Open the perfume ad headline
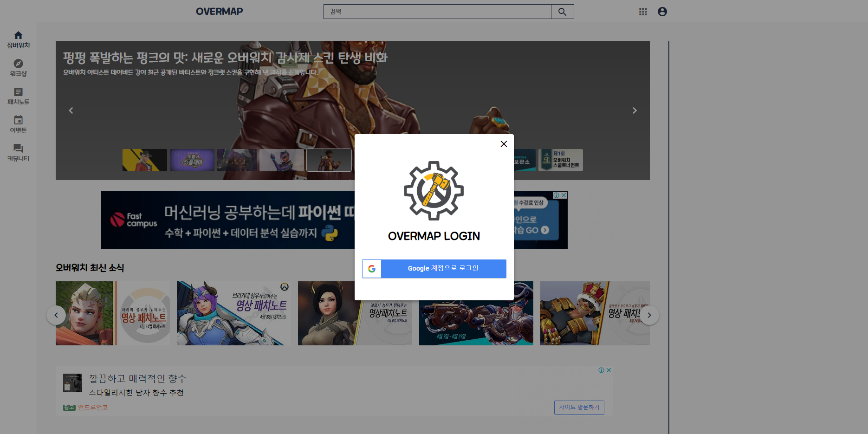Screen dimensions: 868x434 click(138, 379)
